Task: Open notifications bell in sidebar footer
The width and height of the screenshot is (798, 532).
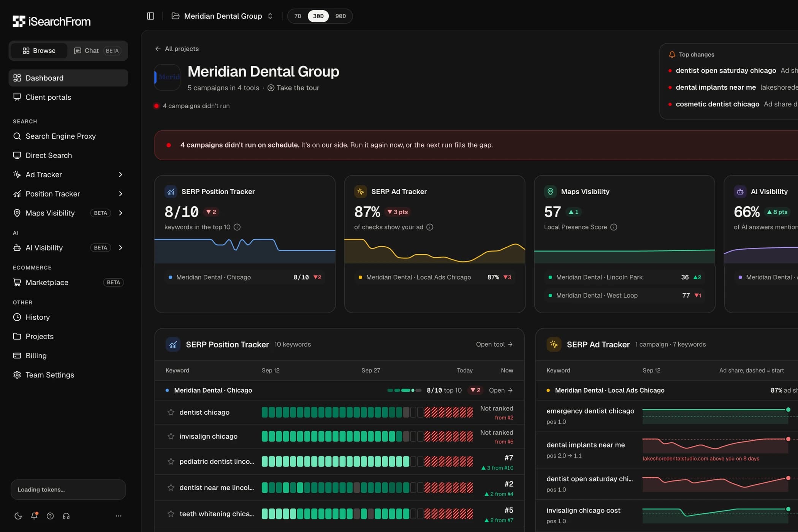Action: tap(34, 516)
